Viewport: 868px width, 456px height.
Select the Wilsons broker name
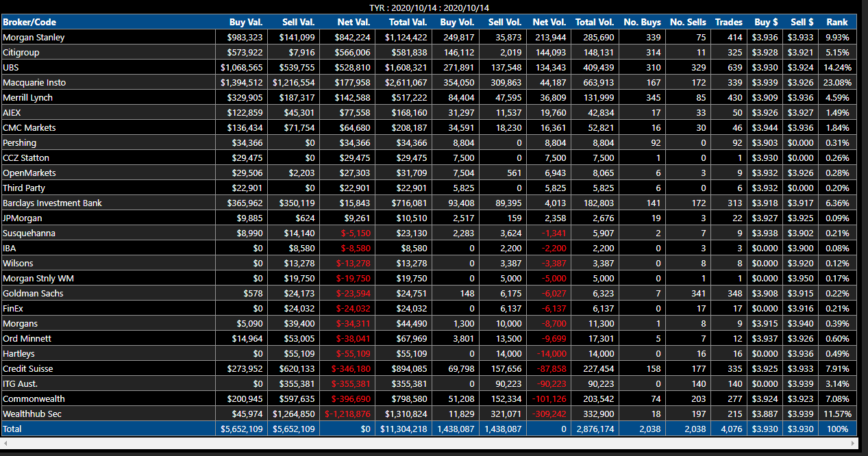click(x=18, y=263)
